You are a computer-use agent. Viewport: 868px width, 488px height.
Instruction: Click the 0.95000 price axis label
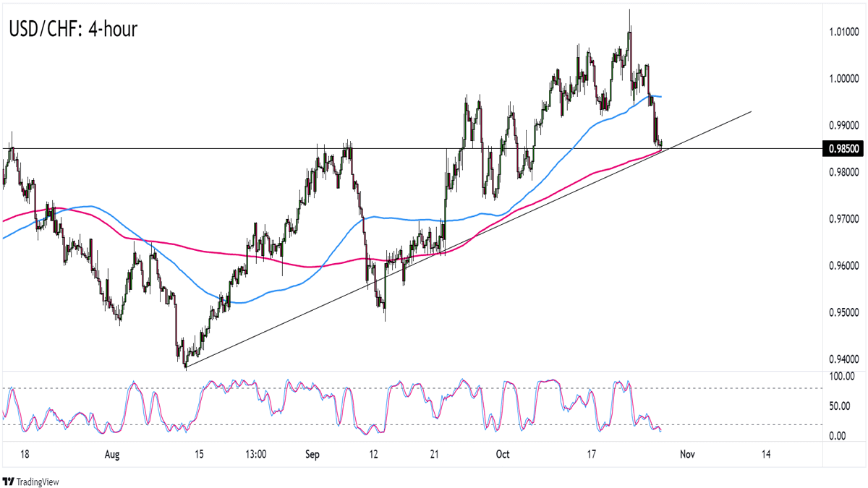tap(843, 312)
